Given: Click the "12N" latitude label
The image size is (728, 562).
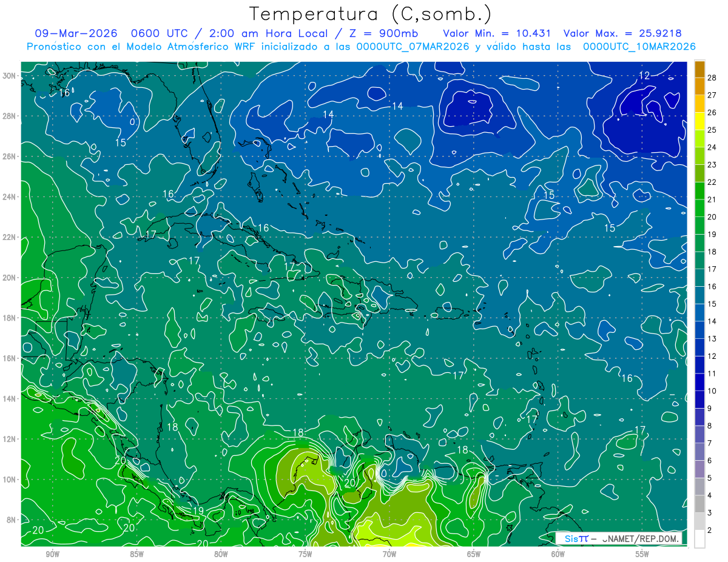Looking at the screenshot, I should (8, 439).
